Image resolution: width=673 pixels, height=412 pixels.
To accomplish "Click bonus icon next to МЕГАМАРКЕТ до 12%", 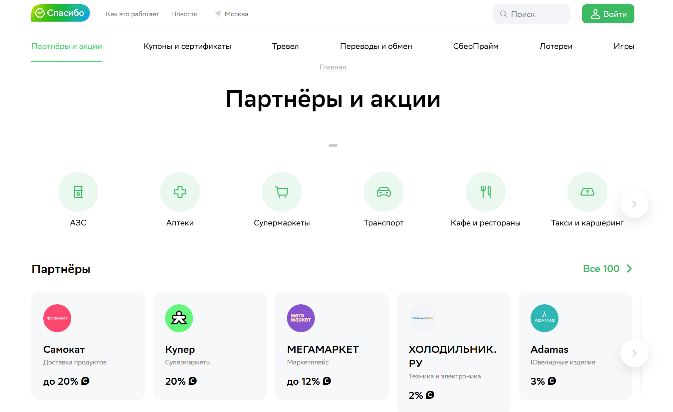I will tap(327, 381).
